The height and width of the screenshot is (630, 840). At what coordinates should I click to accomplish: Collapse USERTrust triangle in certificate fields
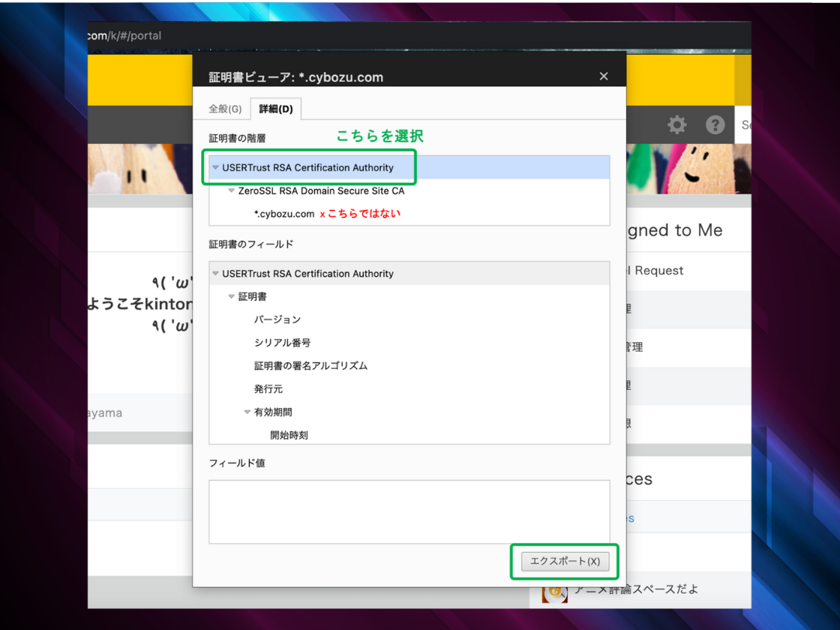pyautogui.click(x=216, y=274)
